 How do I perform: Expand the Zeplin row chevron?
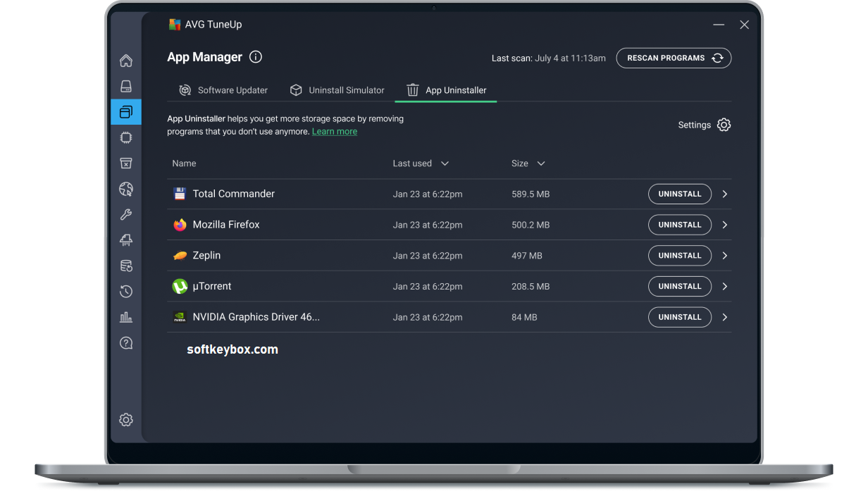[x=724, y=256]
